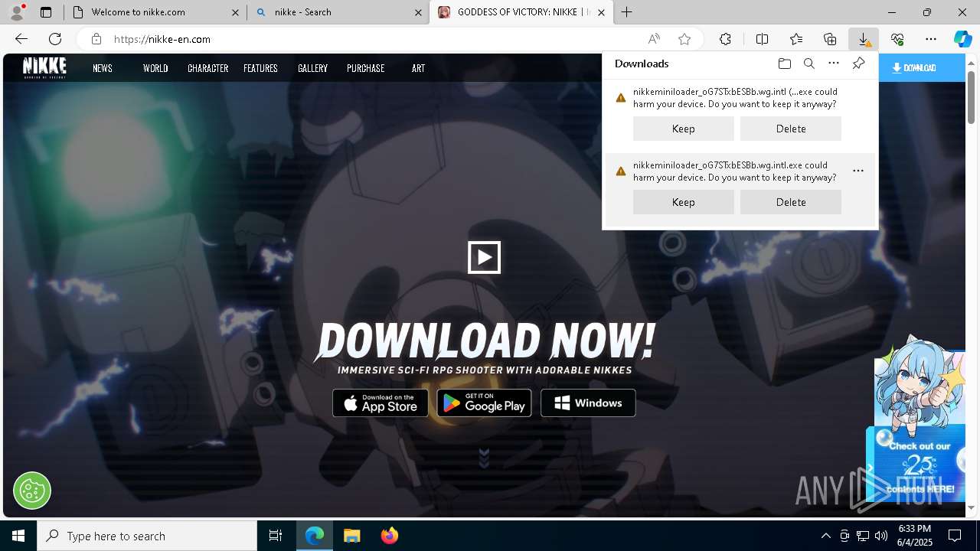Viewport: 980px width, 551px height.
Task: Click the site information lock icon
Action: click(x=96, y=39)
